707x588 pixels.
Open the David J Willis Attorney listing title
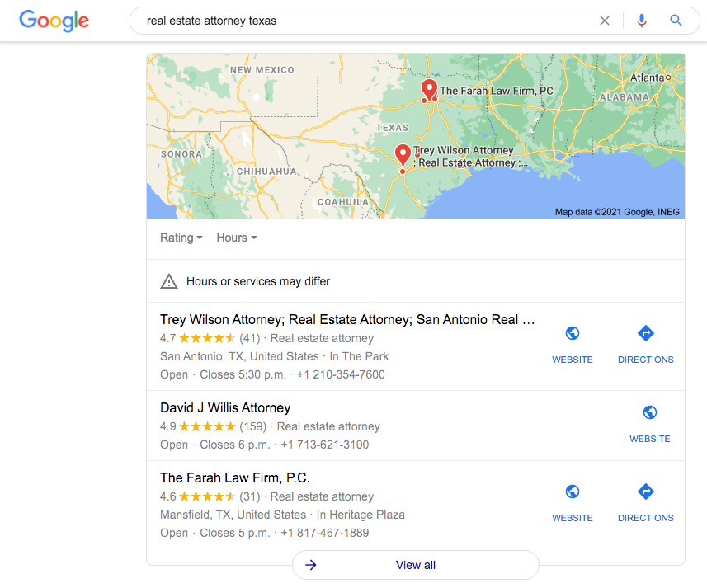click(x=225, y=407)
